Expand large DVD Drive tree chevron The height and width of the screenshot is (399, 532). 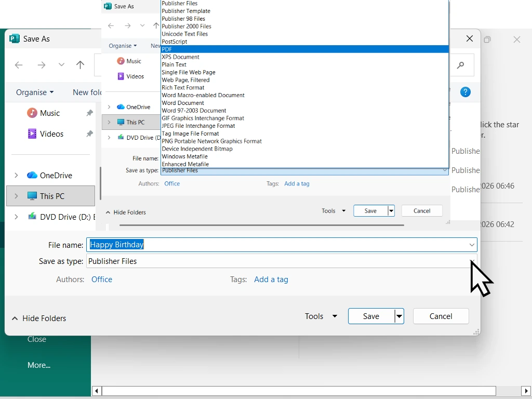pos(16,217)
